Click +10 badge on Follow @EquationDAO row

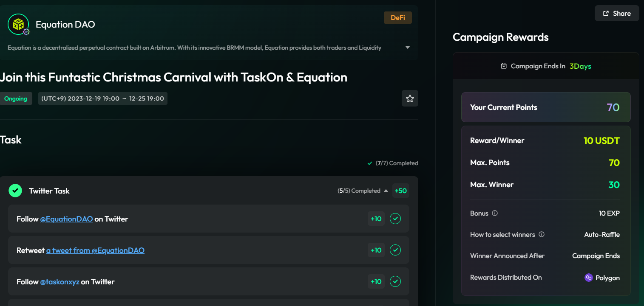coord(376,219)
